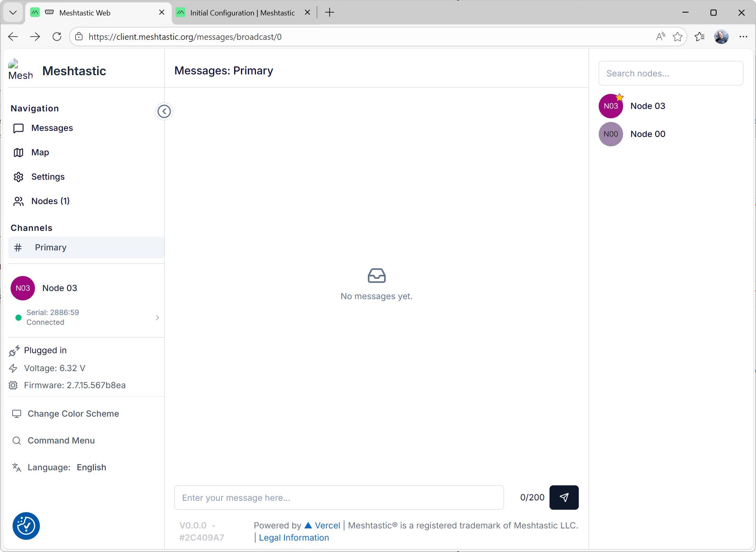Open the vertical tabs dropdown in browser
The height and width of the screenshot is (552, 756).
pos(13,12)
